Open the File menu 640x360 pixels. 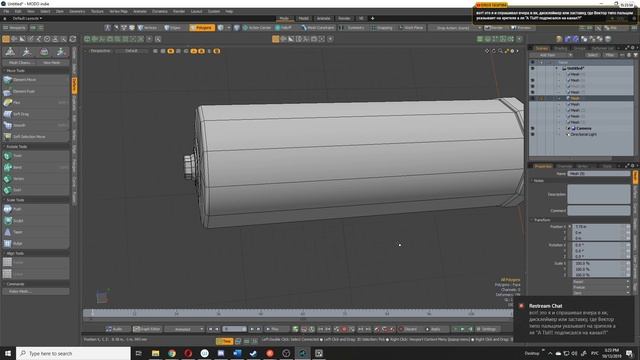tap(6, 11)
